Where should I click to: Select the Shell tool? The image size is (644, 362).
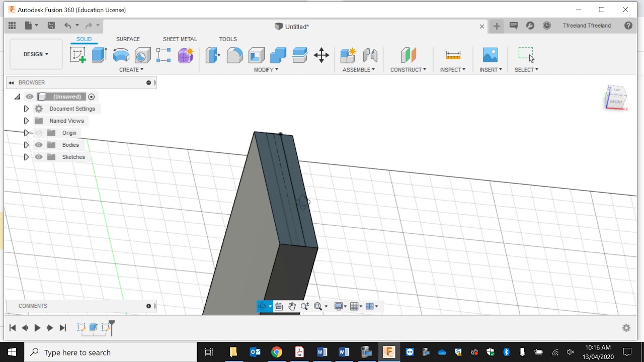(256, 55)
